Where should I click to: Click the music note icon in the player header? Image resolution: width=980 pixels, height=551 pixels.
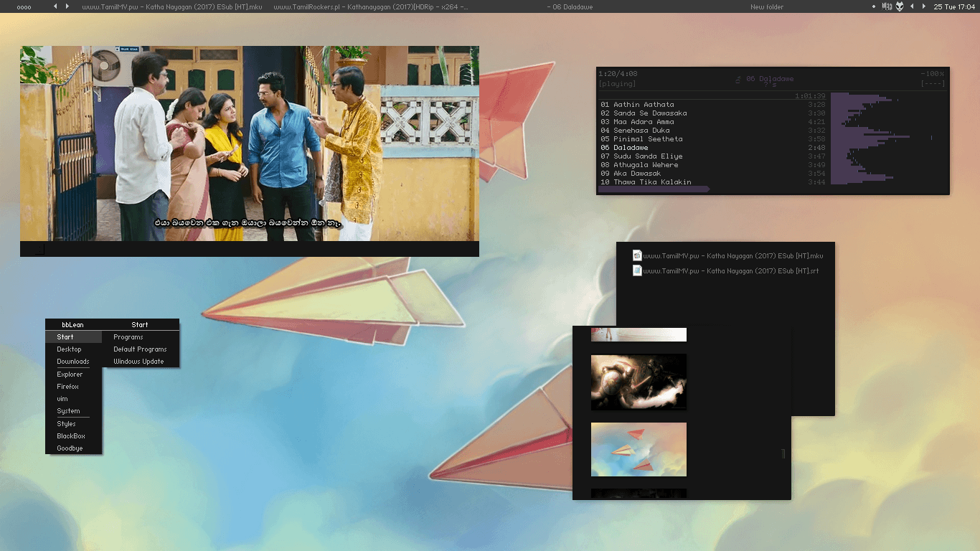coord(739,79)
